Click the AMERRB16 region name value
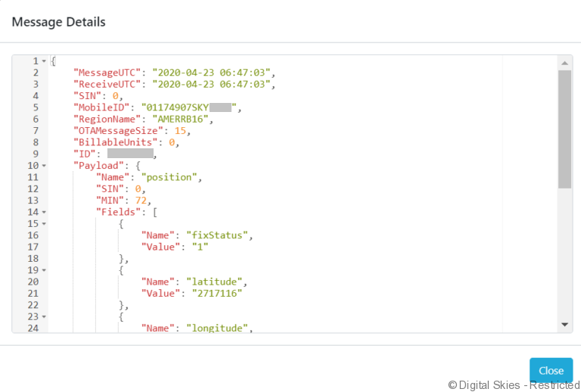The width and height of the screenshot is (581, 392). click(182, 119)
